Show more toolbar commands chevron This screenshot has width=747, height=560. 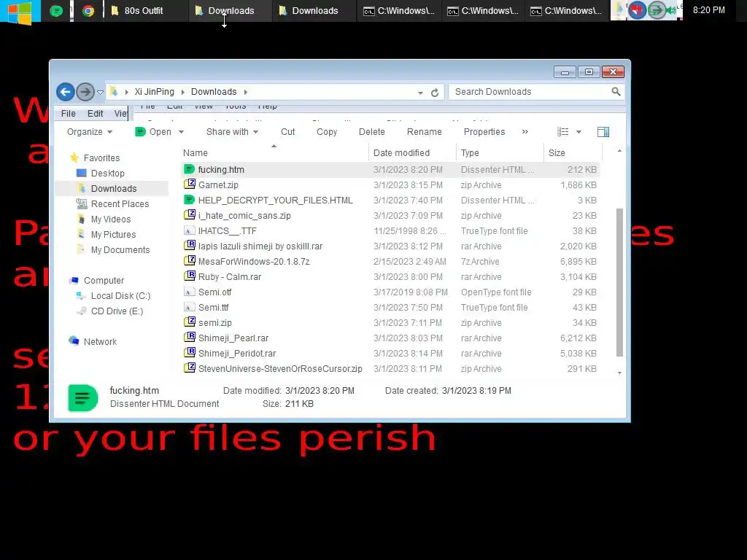[525, 132]
